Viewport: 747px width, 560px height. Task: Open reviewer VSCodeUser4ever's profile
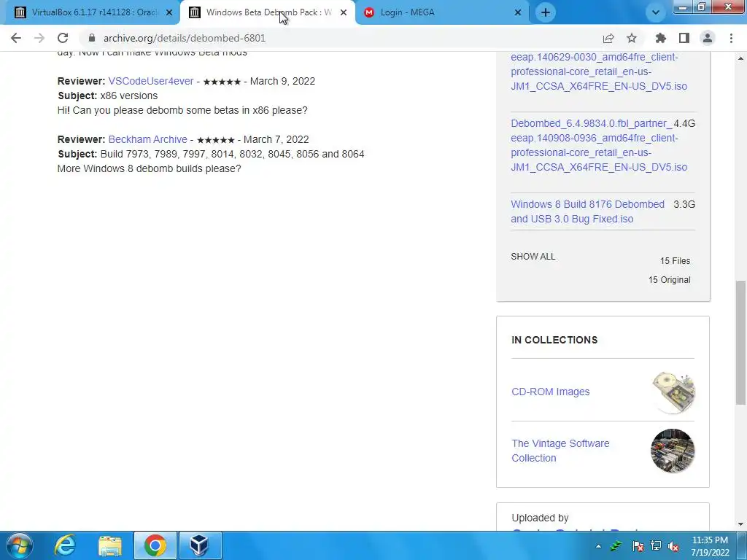151,81
